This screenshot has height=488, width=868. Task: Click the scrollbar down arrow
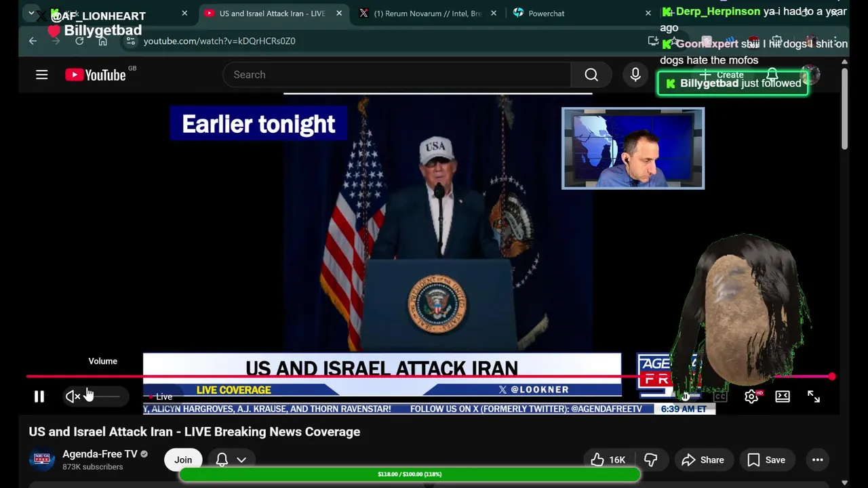(844, 483)
